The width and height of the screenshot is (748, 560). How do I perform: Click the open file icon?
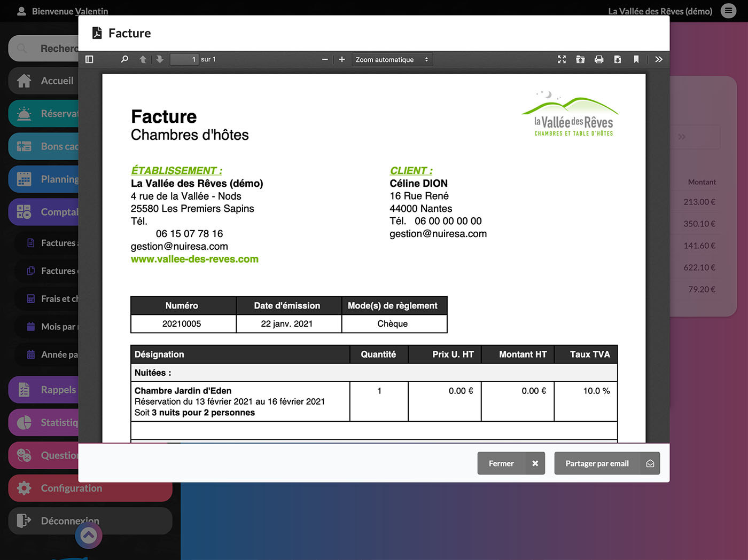580,59
